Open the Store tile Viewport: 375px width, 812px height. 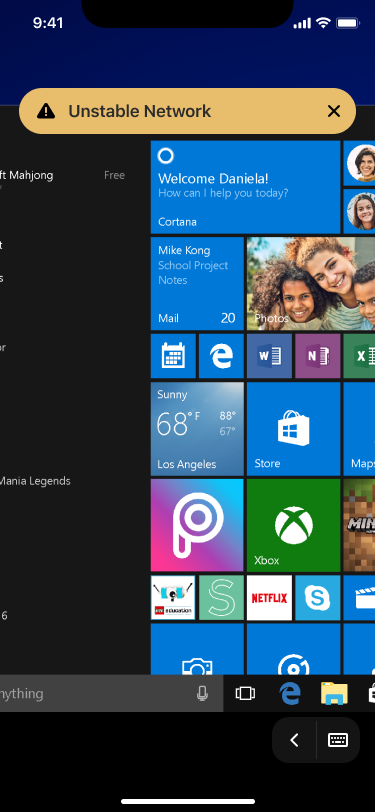coord(294,429)
